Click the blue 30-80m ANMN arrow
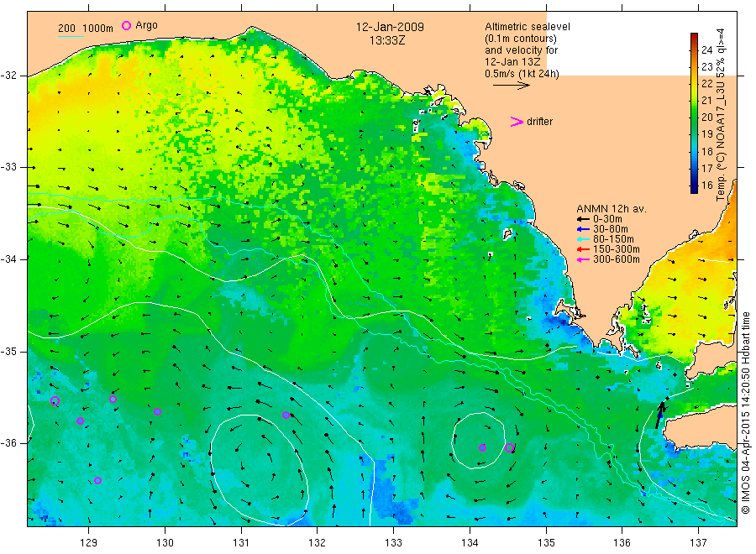This screenshot has height=554, width=756. click(584, 229)
